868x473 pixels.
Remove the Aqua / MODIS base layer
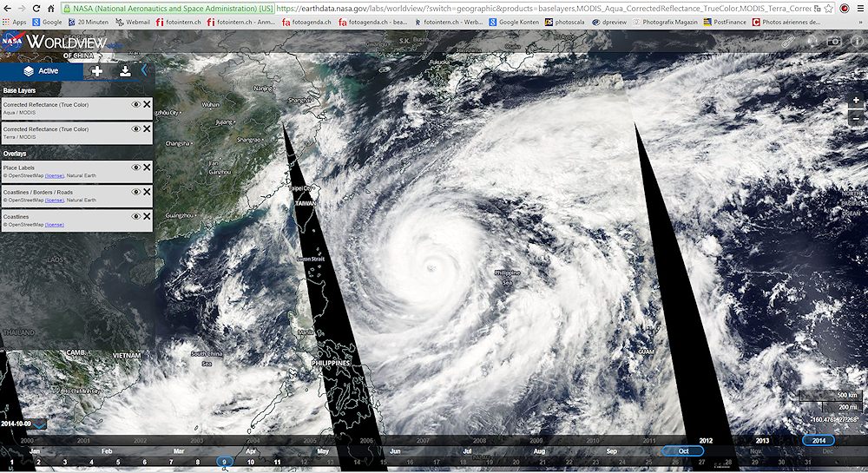tap(147, 104)
